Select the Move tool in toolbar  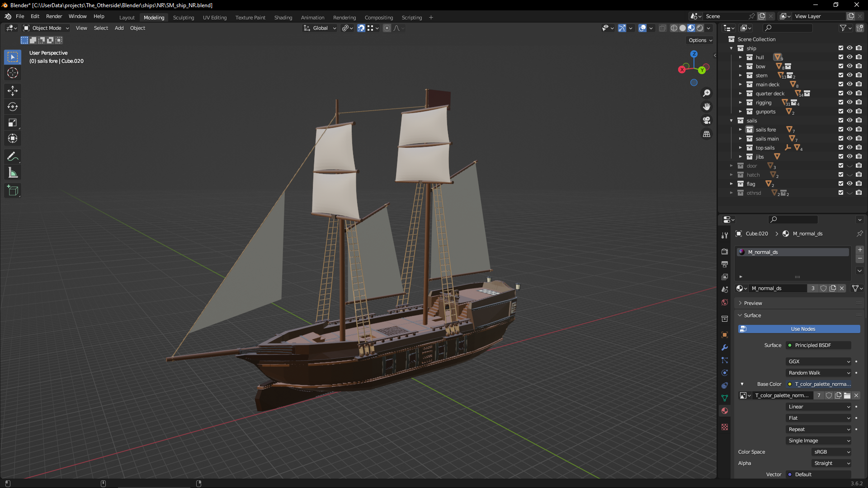(12, 91)
